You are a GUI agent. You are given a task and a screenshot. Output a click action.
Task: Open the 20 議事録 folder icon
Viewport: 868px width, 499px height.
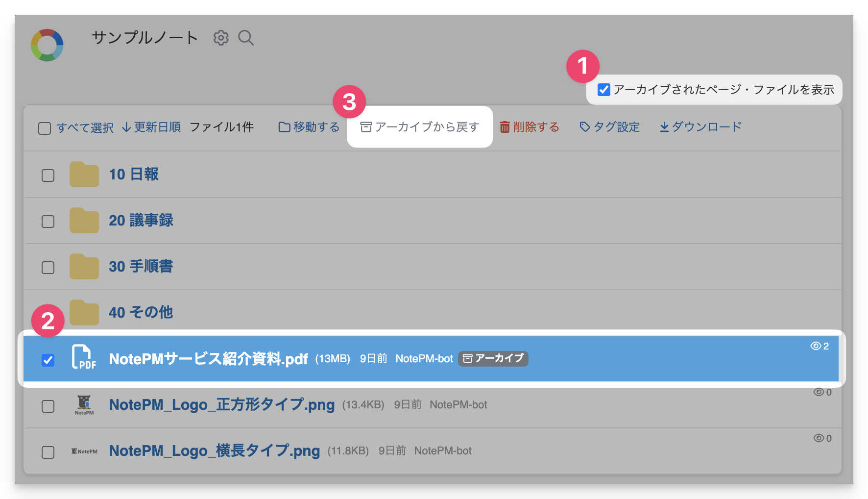pos(84,221)
